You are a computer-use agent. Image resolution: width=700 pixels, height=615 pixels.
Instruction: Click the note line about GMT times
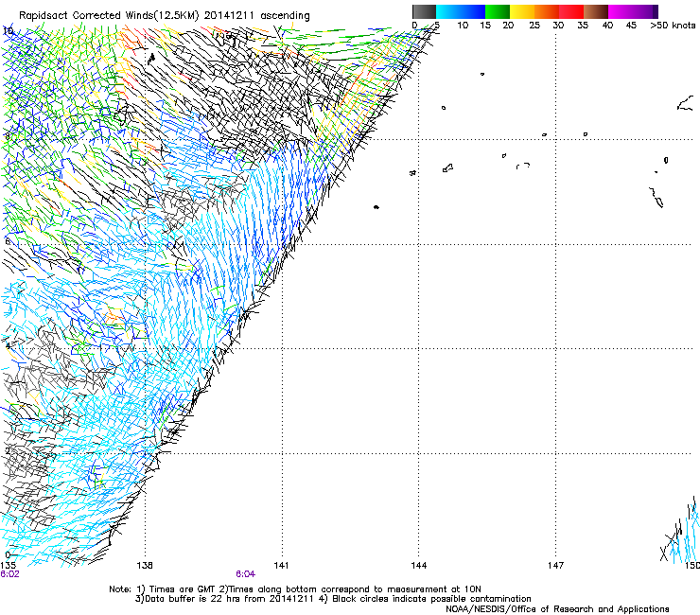tap(295, 589)
